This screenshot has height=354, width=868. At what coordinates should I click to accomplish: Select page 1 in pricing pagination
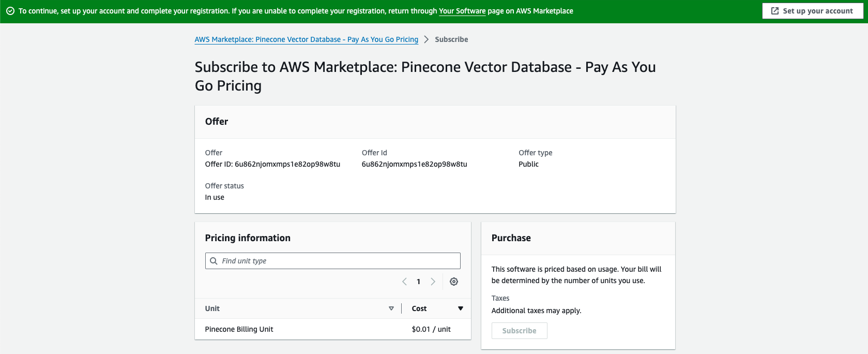pos(419,282)
